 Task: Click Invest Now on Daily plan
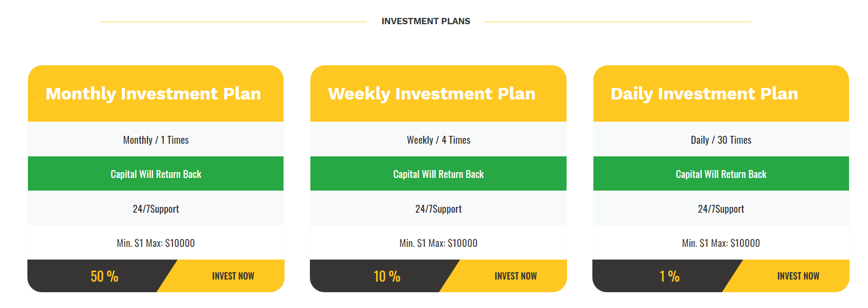(x=798, y=276)
